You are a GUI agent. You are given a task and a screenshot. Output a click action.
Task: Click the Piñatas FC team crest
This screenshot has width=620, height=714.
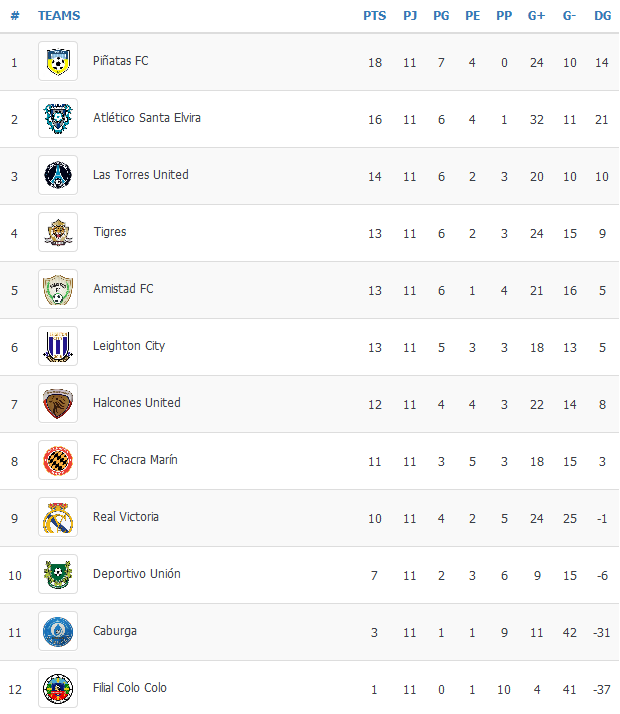coord(58,61)
